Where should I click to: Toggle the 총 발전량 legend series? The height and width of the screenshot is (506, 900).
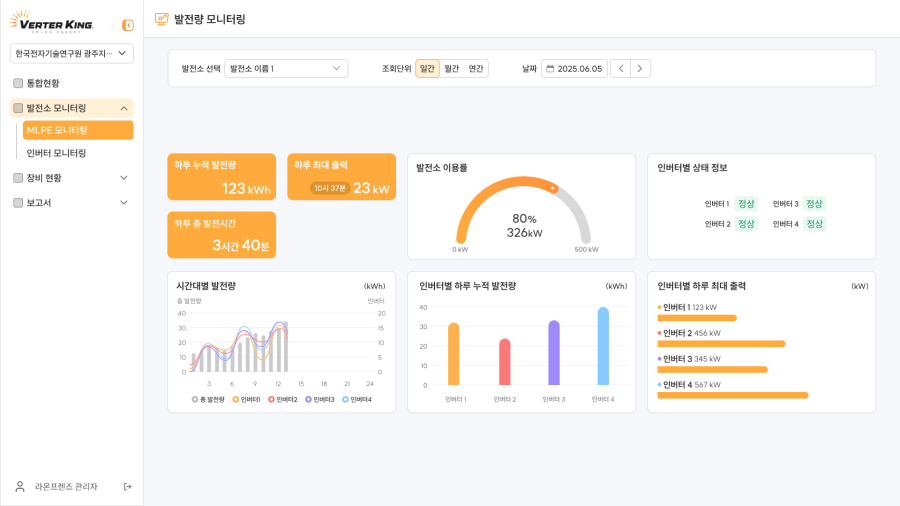208,399
